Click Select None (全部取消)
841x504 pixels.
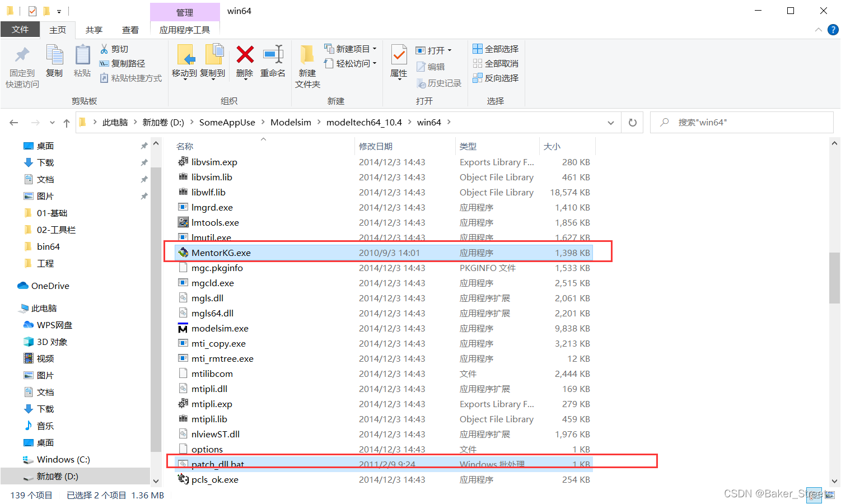tap(496, 64)
